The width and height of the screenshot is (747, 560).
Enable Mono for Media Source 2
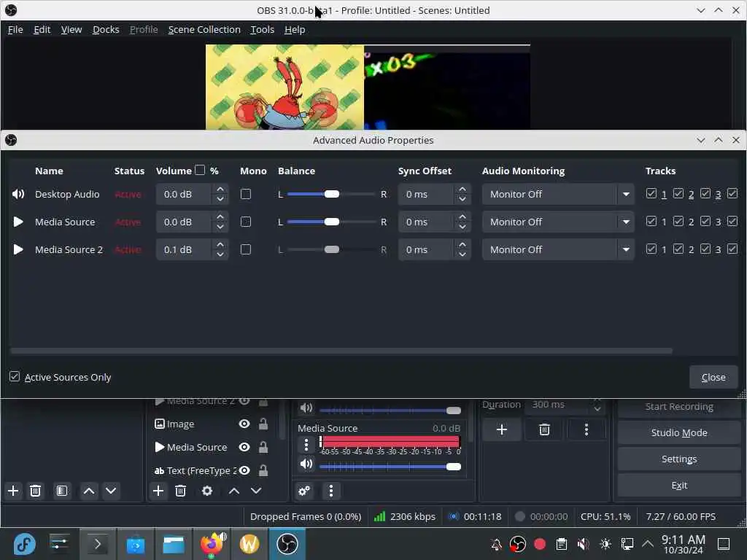click(x=246, y=249)
